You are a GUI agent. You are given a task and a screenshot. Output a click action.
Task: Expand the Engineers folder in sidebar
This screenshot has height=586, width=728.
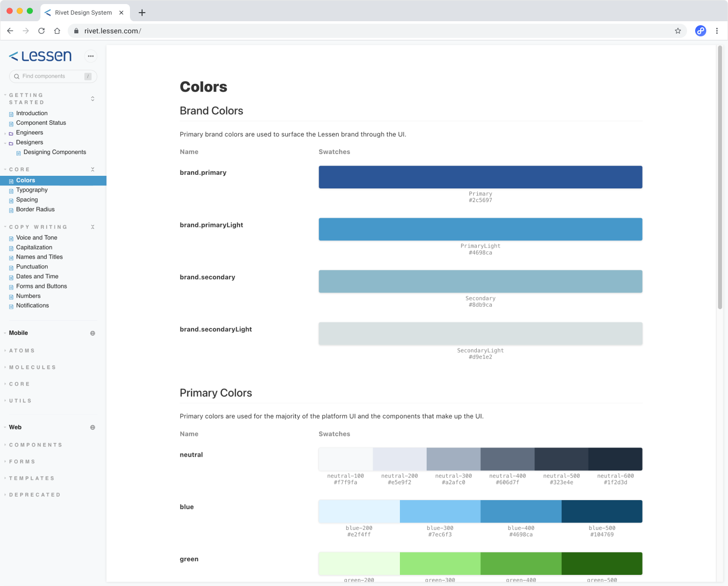[x=29, y=133]
